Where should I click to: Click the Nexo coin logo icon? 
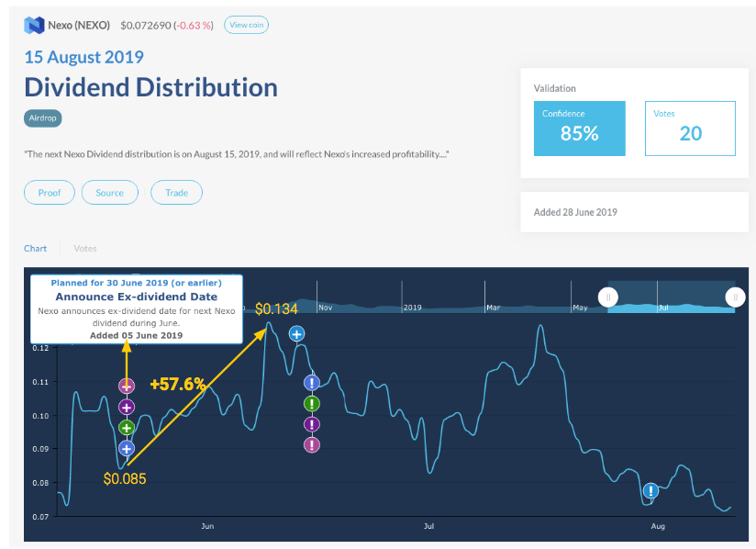point(34,25)
